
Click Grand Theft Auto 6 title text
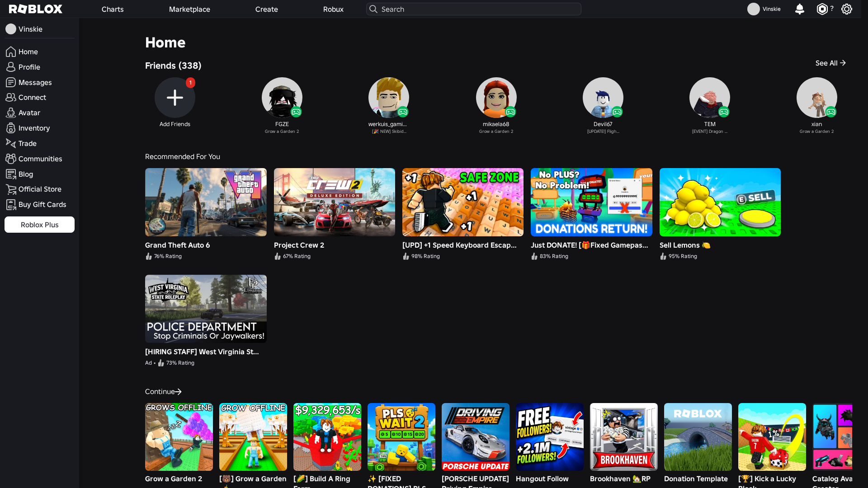click(x=177, y=245)
